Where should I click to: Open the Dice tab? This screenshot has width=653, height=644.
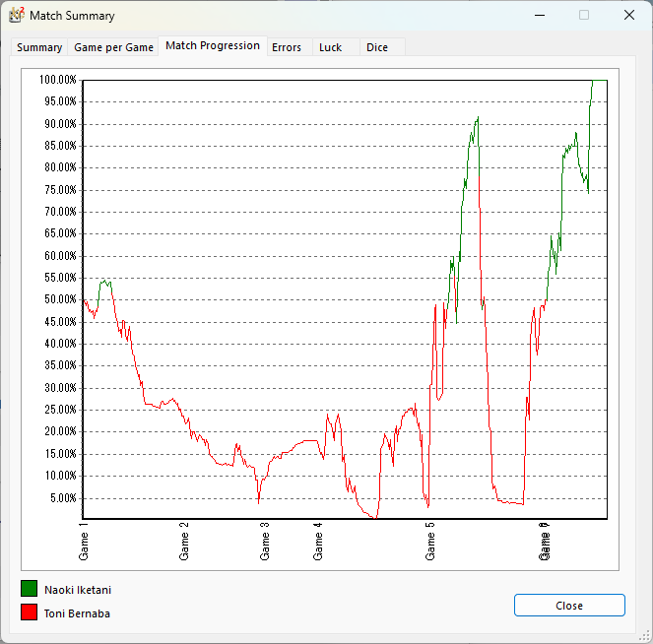377,47
